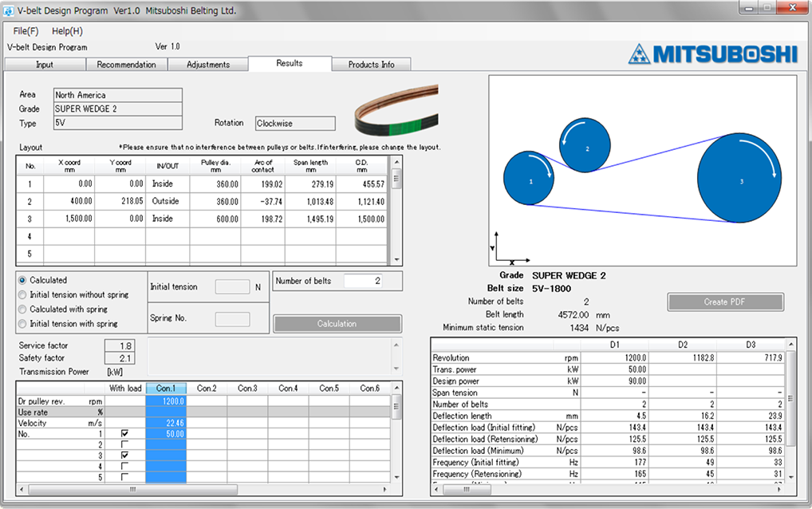This screenshot has height=509, width=812.
Task: Click the layout table scroll down arrow
Action: pos(396,259)
